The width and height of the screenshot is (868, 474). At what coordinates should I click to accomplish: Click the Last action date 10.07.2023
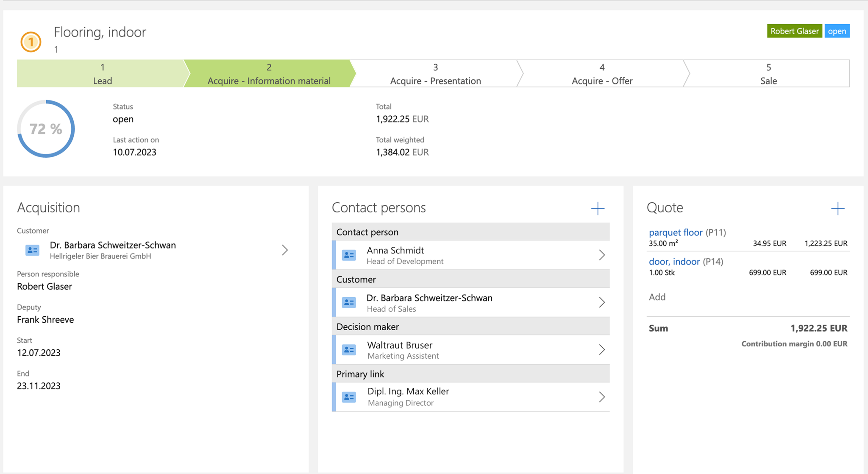tap(134, 152)
